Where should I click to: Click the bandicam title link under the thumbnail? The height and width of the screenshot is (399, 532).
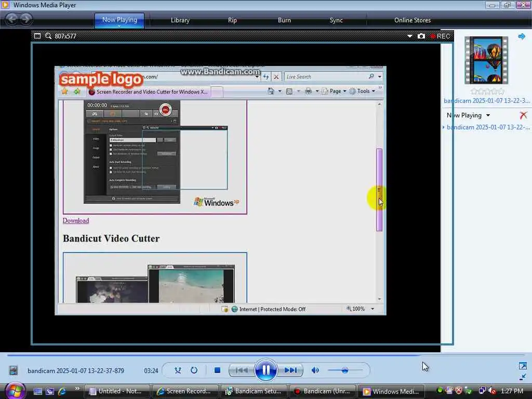tap(486, 101)
